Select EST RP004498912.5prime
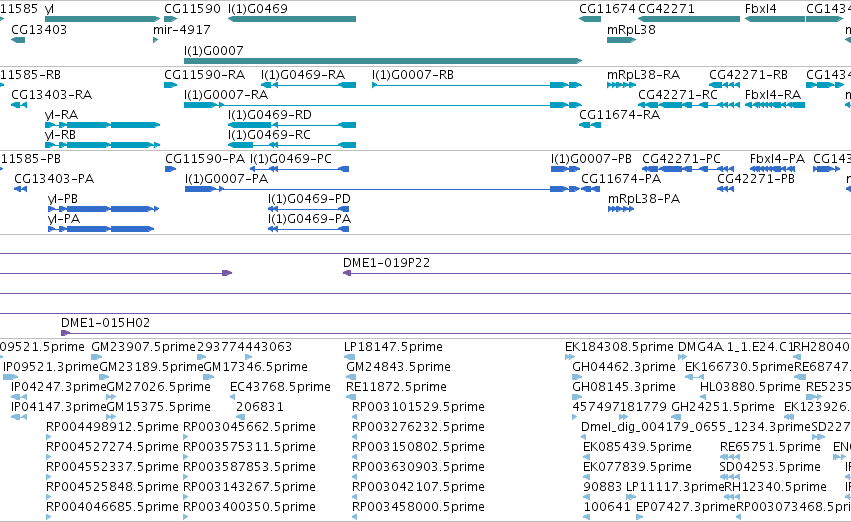This screenshot has width=851, height=522. pos(112,428)
